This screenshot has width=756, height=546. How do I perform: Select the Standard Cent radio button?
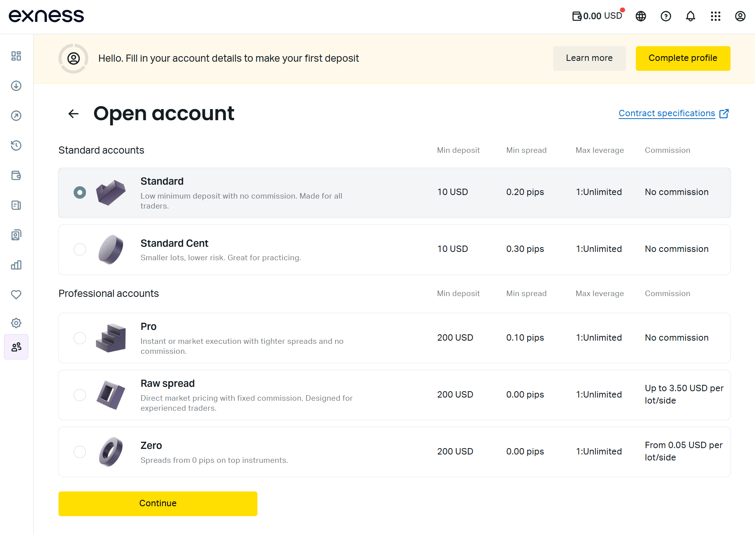[80, 250]
